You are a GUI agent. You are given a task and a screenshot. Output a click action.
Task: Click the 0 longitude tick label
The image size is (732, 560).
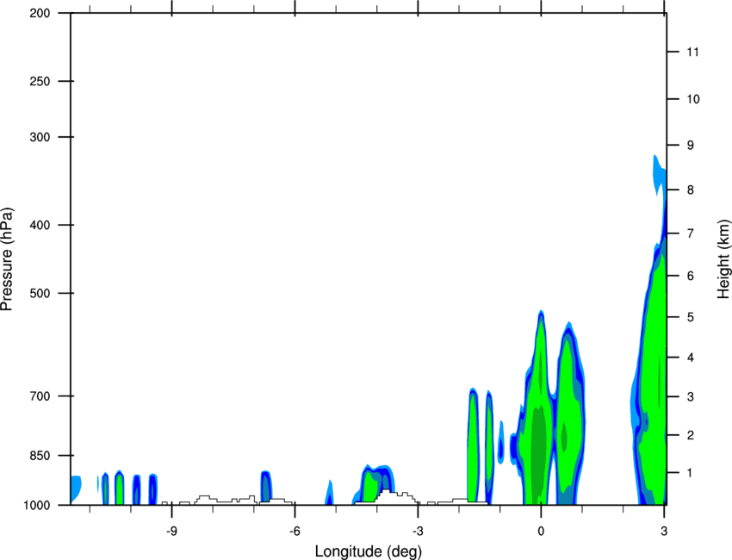pyautogui.click(x=541, y=532)
